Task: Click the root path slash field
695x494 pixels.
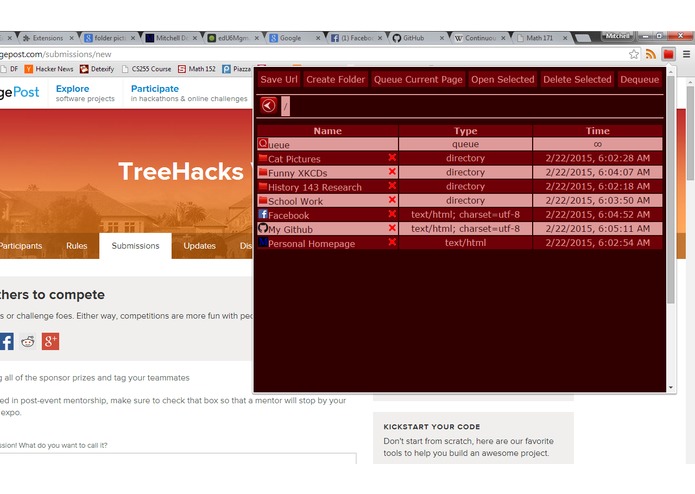Action: click(x=285, y=106)
